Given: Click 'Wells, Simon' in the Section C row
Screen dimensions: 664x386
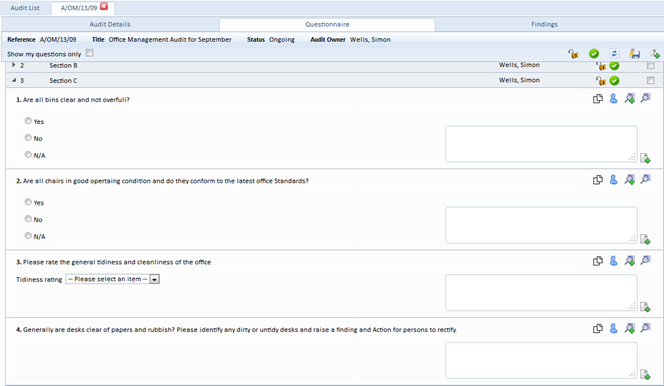Looking at the screenshot, I should tap(519, 80).
